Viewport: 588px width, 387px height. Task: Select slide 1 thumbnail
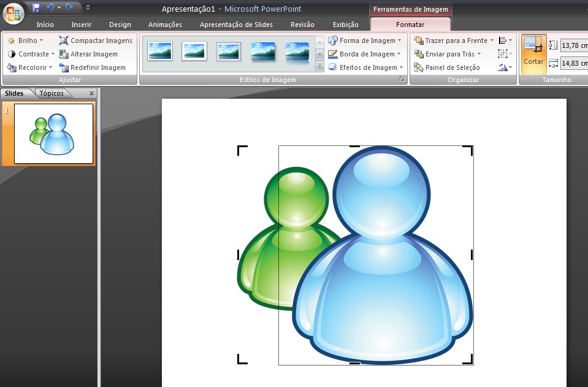(53, 134)
